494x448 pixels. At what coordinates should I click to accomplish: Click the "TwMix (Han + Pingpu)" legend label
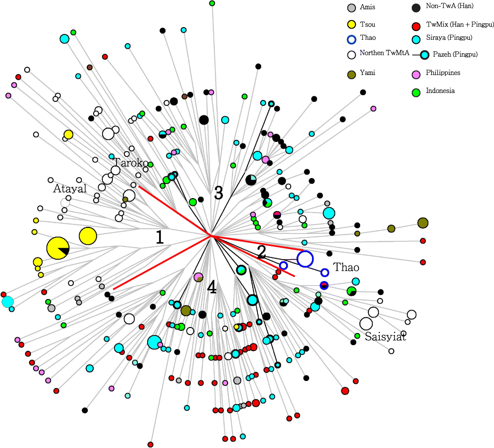460,24
